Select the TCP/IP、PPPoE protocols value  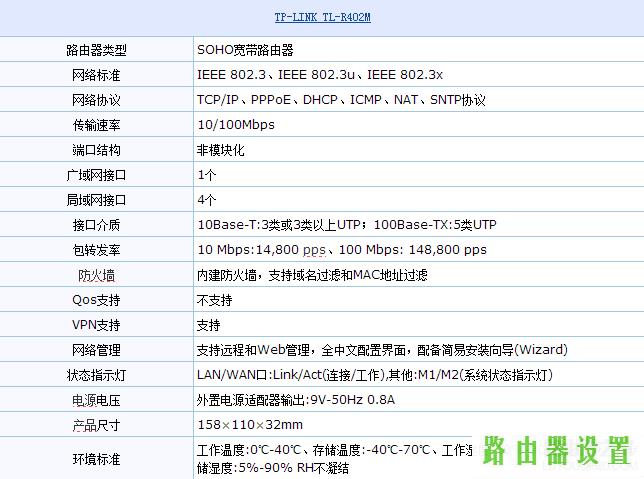(341, 100)
